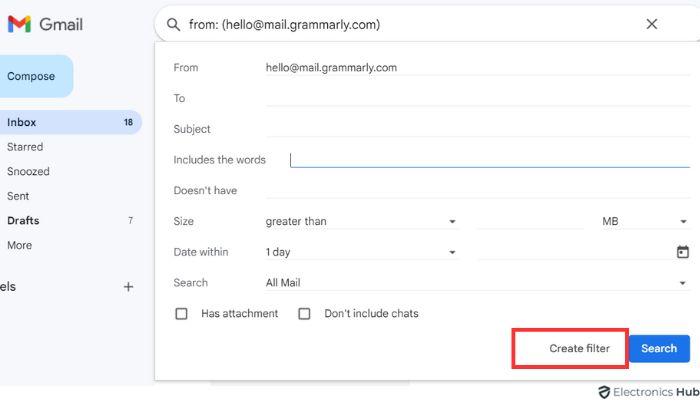Click the From field with grammarly address
The image size is (700, 400).
click(477, 68)
